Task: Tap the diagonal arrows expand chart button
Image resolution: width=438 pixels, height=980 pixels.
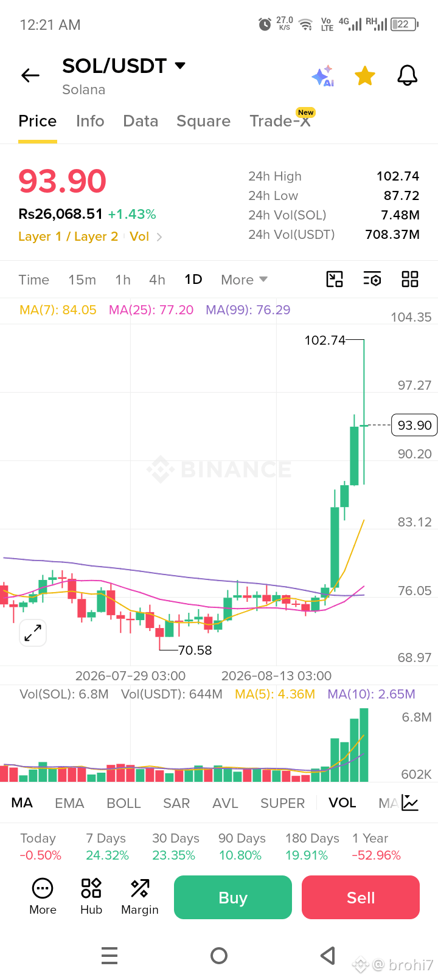Action: [x=33, y=633]
